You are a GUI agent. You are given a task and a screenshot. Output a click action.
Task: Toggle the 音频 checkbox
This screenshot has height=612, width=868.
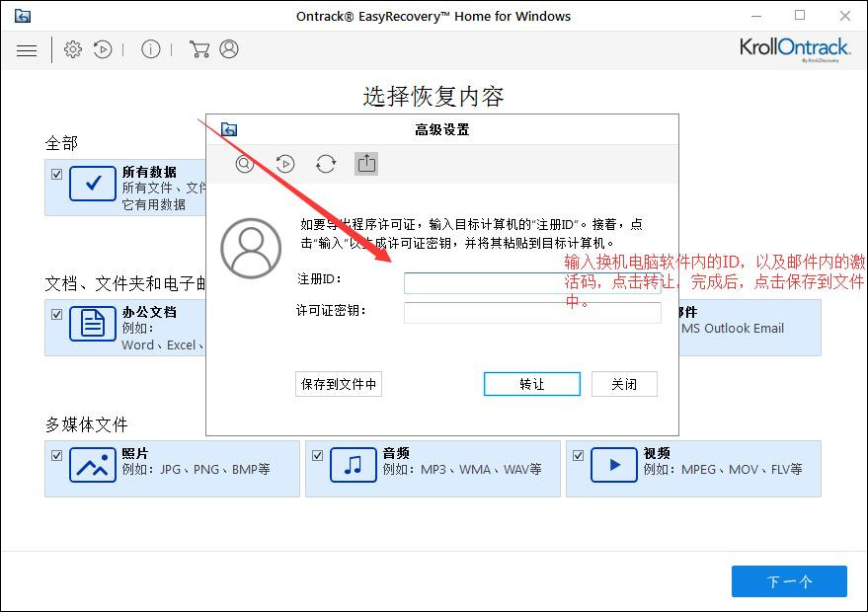click(x=317, y=455)
